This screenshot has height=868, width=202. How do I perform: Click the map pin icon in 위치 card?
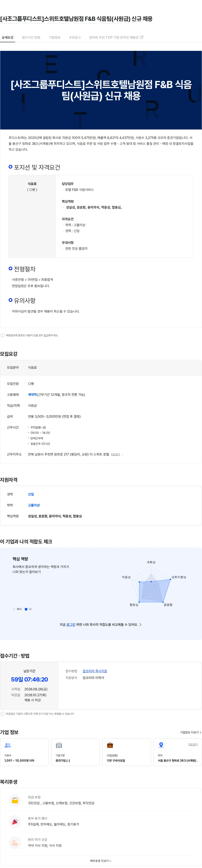pos(161,745)
